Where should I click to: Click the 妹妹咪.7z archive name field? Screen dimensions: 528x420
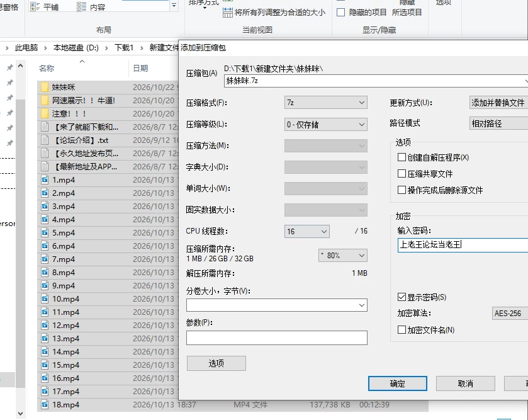(376, 81)
